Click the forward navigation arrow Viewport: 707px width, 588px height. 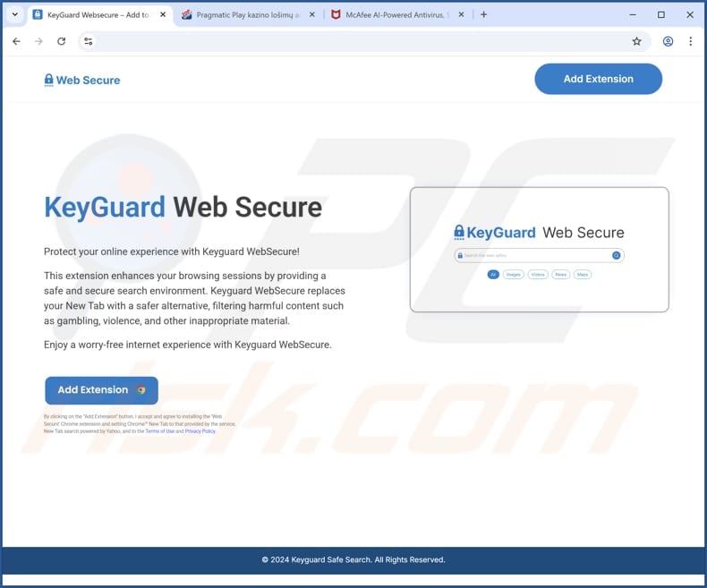[38, 41]
